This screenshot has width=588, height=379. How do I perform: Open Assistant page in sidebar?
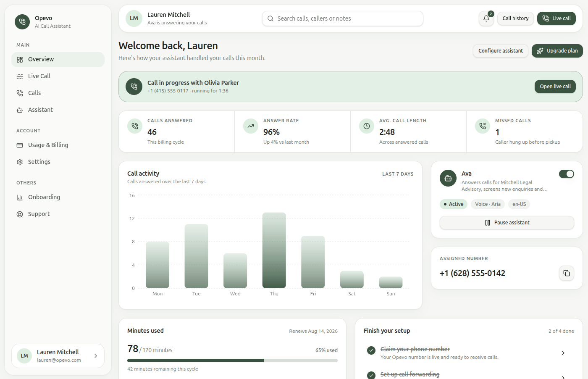tap(58, 110)
